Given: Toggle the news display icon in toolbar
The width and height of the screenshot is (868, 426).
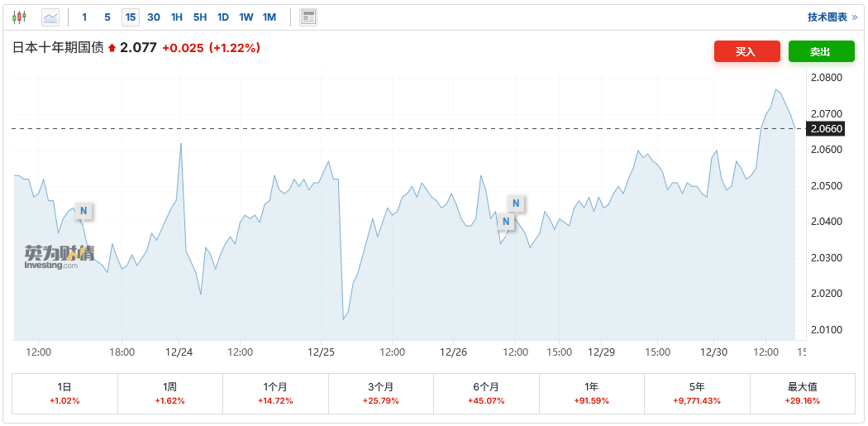Looking at the screenshot, I should (x=308, y=17).
